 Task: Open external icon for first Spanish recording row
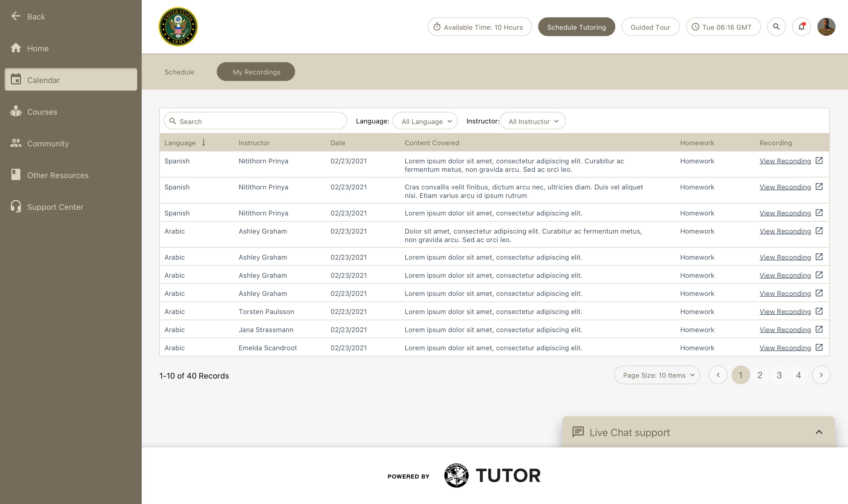(x=819, y=160)
